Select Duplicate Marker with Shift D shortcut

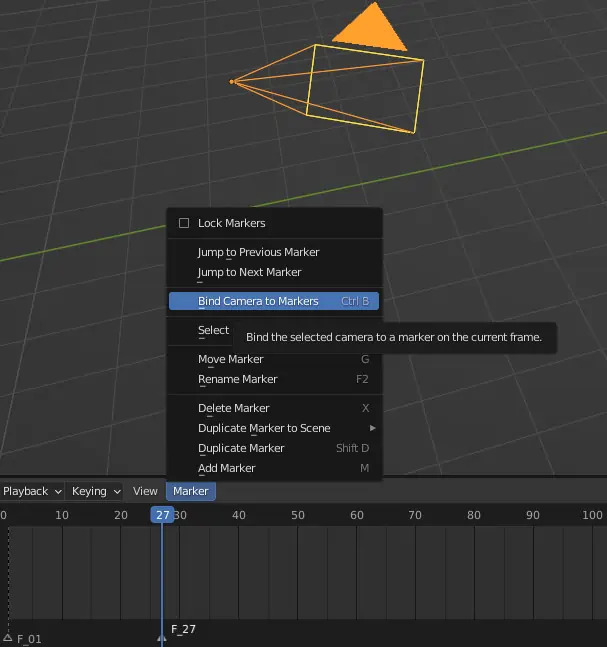coord(241,448)
